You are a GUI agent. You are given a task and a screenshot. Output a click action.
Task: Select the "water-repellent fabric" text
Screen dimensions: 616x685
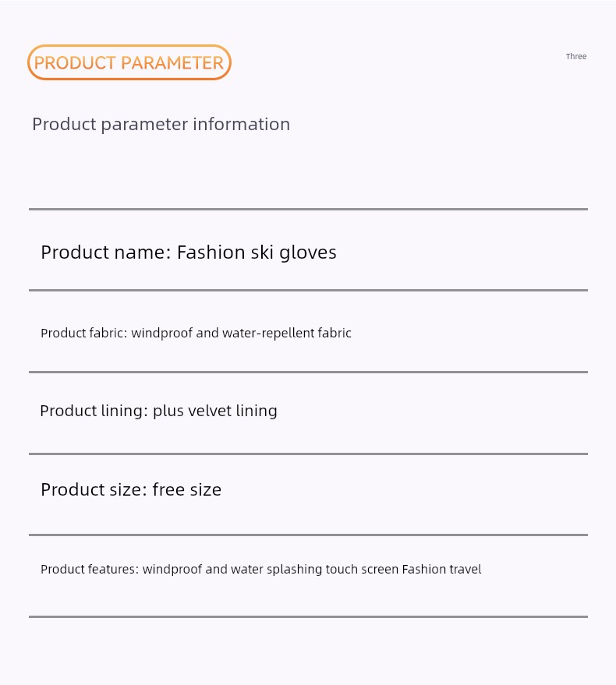[x=287, y=333]
